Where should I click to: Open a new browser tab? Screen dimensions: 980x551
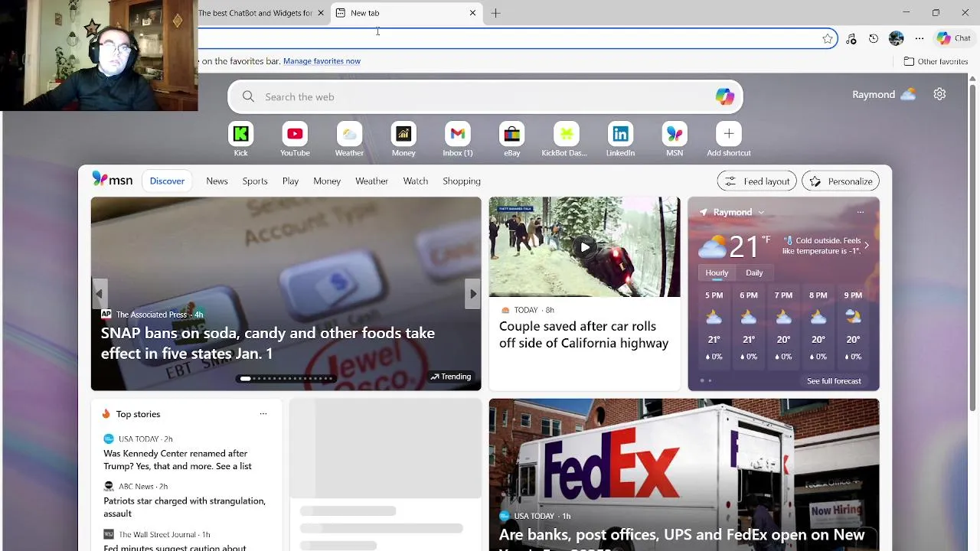[x=495, y=13]
